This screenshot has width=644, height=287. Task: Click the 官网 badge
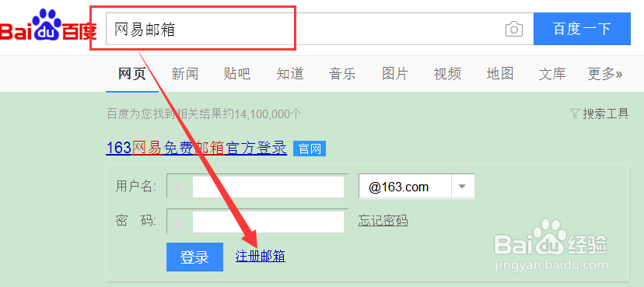310,149
